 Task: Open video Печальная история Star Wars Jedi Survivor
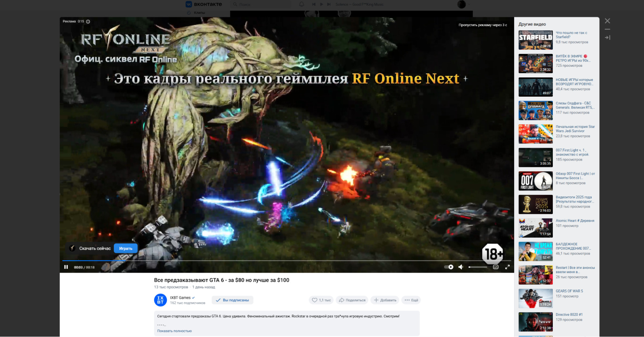[575, 129]
